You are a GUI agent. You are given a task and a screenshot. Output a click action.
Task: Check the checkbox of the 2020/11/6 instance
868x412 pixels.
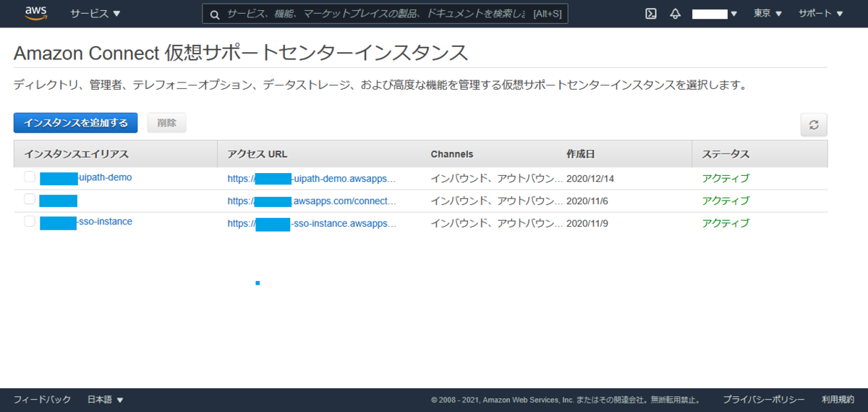click(30, 199)
